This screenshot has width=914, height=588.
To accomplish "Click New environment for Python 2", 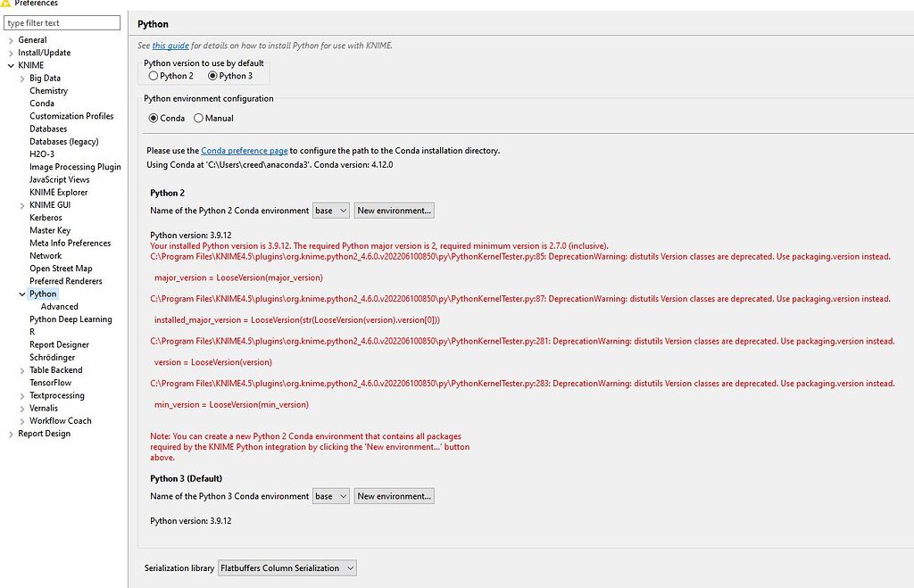I will (x=394, y=210).
